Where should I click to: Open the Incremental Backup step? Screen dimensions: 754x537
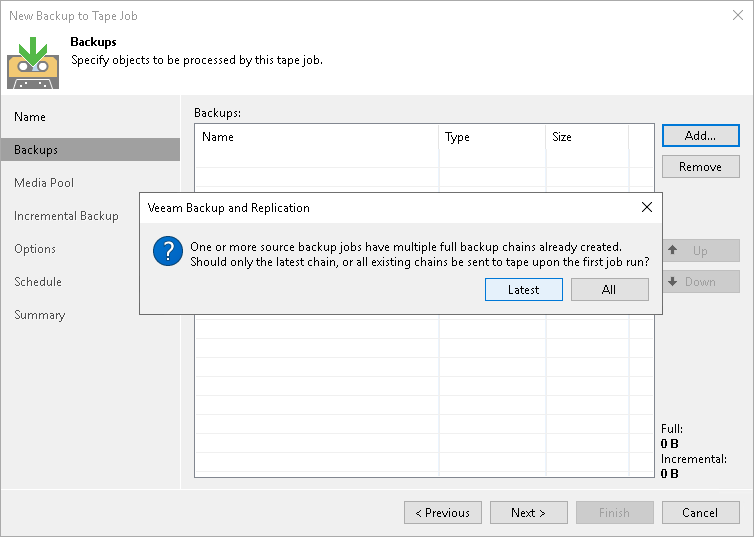click(x=66, y=216)
